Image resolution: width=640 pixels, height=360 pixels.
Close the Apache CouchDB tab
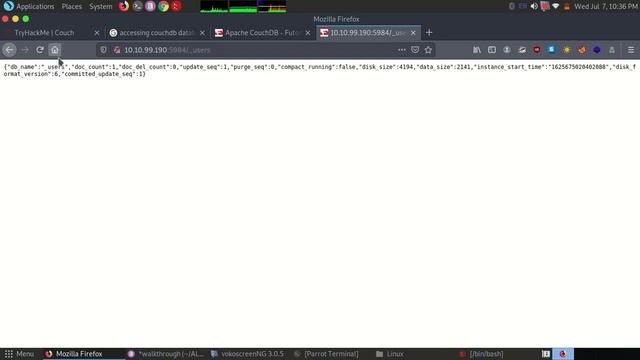[x=308, y=33]
